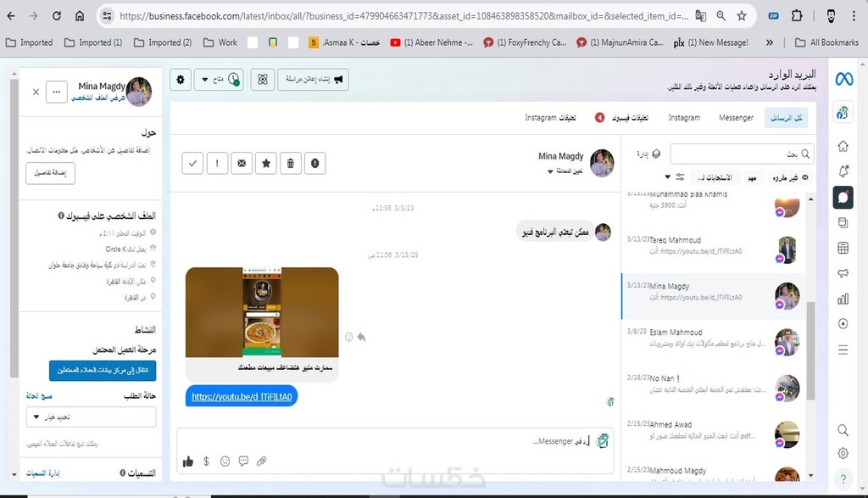Mark the conversation as done with the checkmark
The height and width of the screenshot is (498, 868).
[192, 164]
